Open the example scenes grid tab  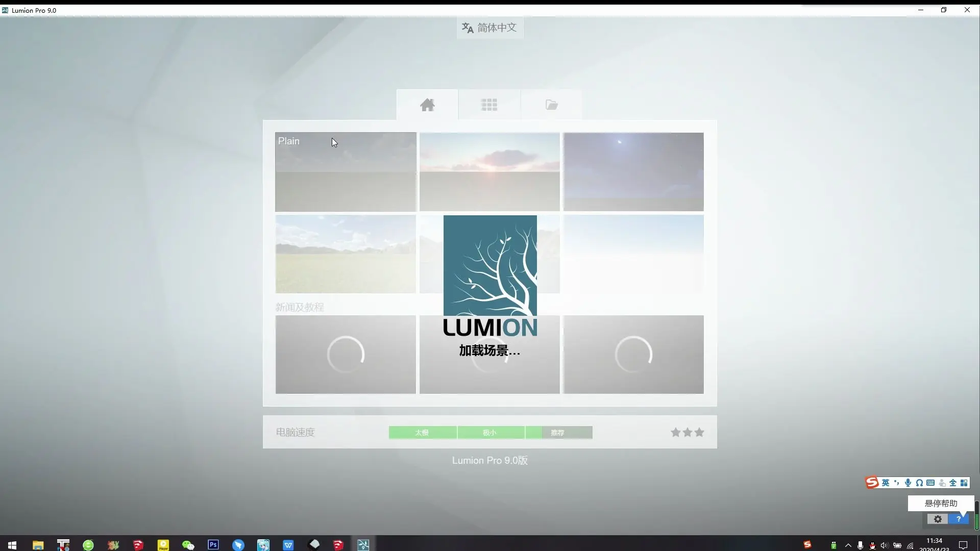pos(489,105)
